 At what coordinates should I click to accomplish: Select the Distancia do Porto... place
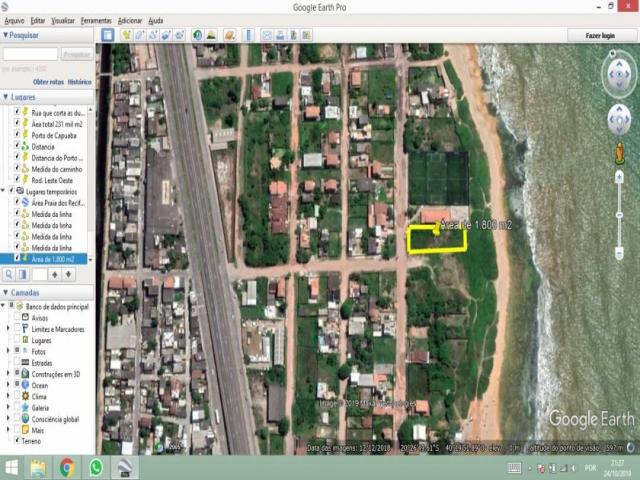point(57,158)
